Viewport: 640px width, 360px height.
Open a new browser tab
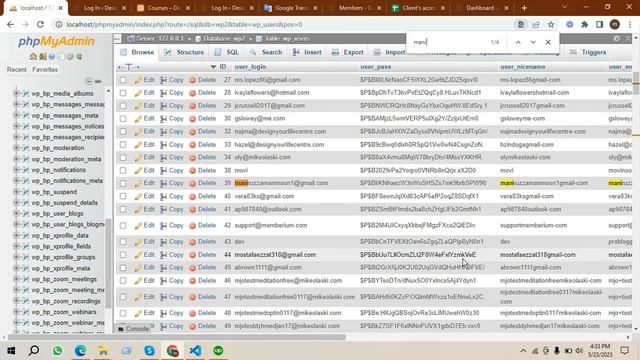pyautogui.click(x=524, y=8)
